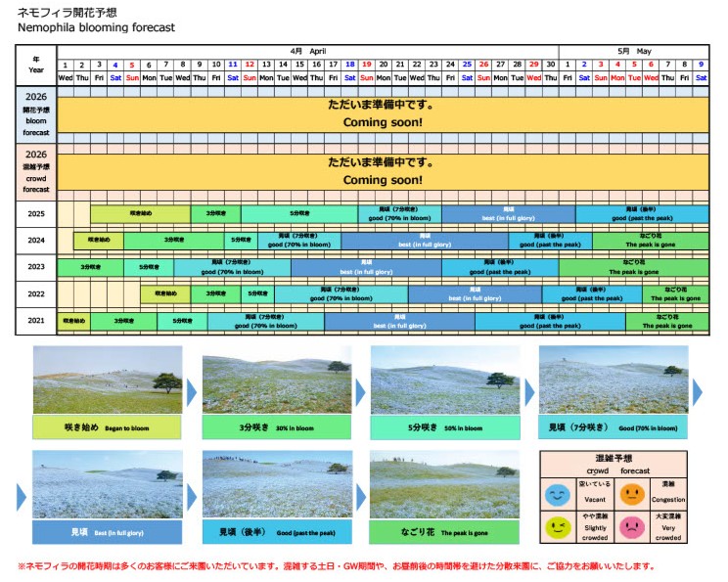Select the 2024 year row header
Image resolution: width=728 pixels, height=582 pixels.
click(36, 241)
